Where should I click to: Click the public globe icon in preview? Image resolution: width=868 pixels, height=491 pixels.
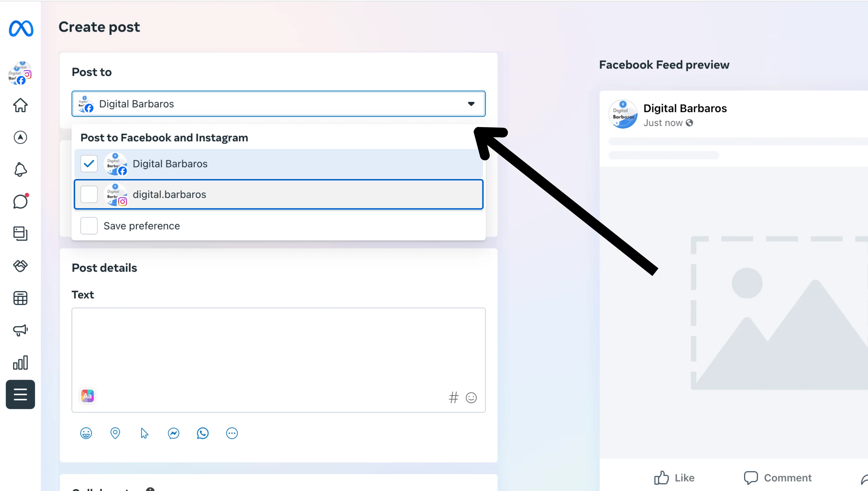point(689,123)
